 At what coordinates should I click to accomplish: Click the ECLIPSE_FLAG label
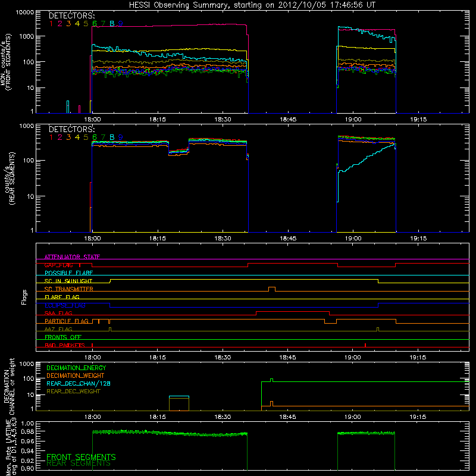tap(65, 305)
